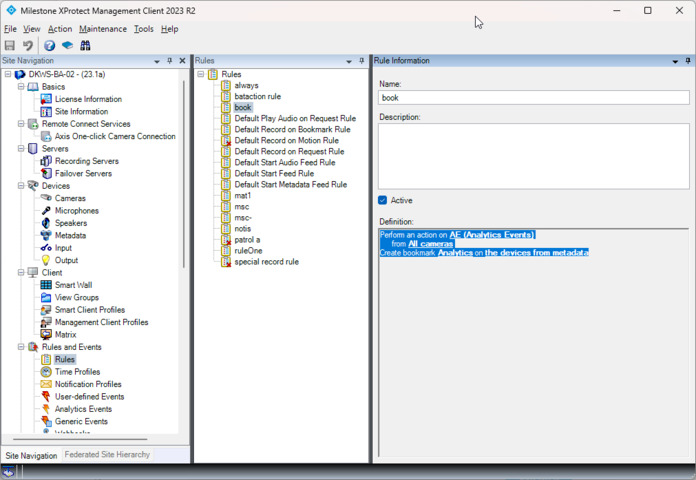This screenshot has width=696, height=480.
Task: Collapse the Rules root in Rules panel
Action: pyautogui.click(x=201, y=74)
